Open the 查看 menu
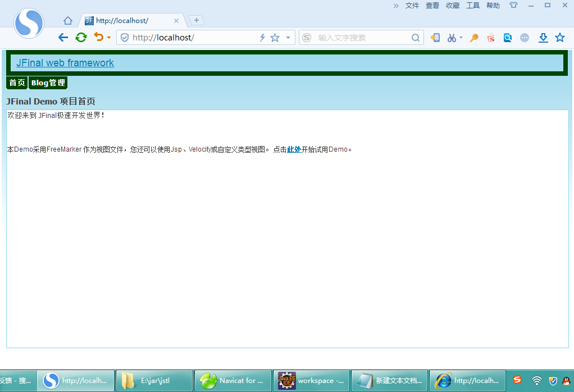The height and width of the screenshot is (392, 574). pos(432,6)
